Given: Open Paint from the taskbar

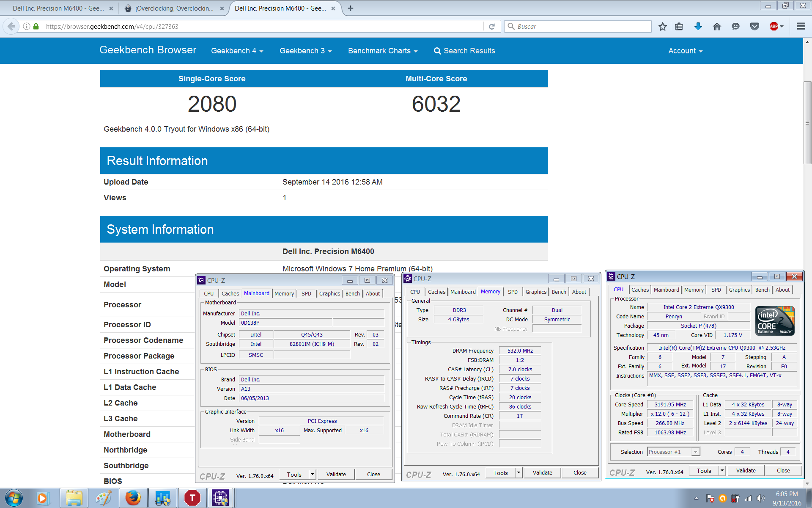Looking at the screenshot, I should [x=104, y=498].
